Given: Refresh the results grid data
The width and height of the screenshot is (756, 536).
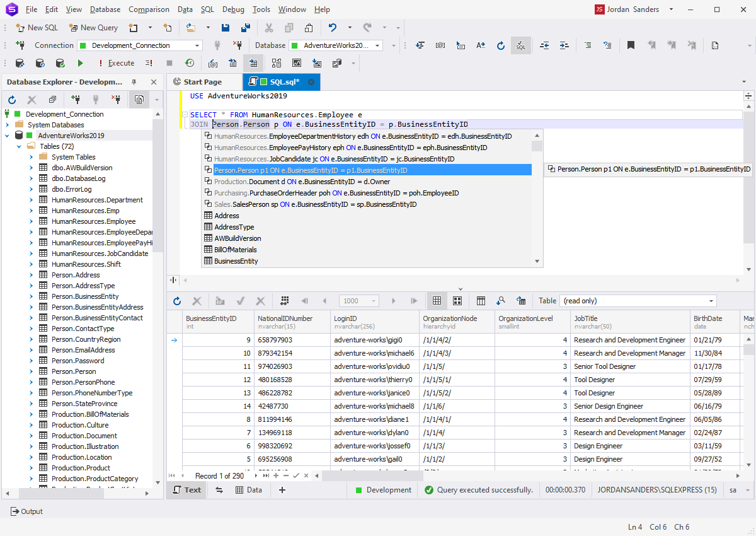Looking at the screenshot, I should 178,301.
